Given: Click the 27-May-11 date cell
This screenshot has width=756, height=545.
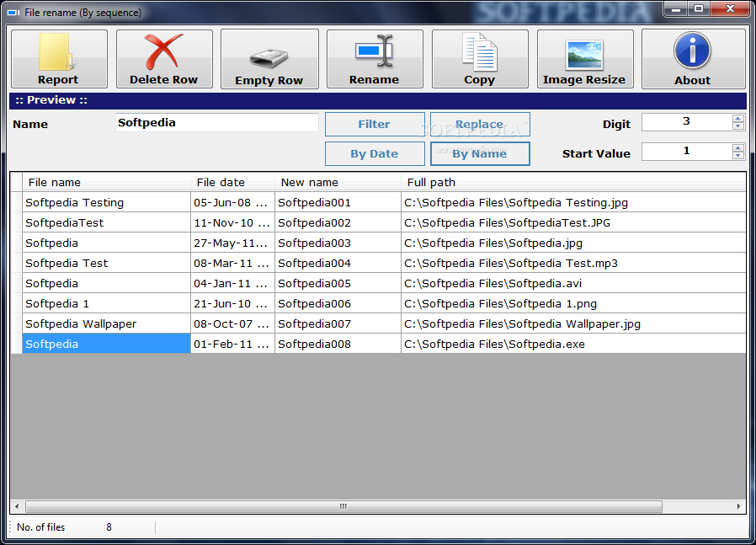Looking at the screenshot, I should coord(232,243).
